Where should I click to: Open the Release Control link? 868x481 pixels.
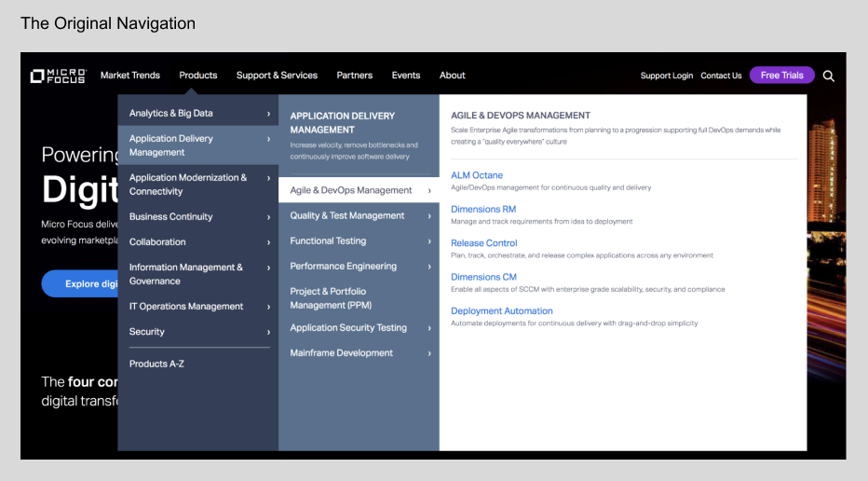click(483, 242)
